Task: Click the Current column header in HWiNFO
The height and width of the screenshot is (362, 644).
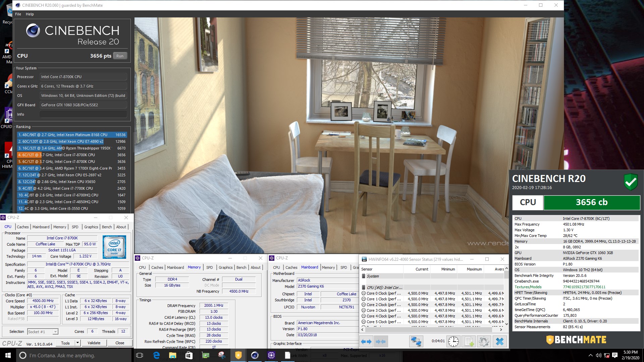Action: pyautogui.click(x=417, y=269)
